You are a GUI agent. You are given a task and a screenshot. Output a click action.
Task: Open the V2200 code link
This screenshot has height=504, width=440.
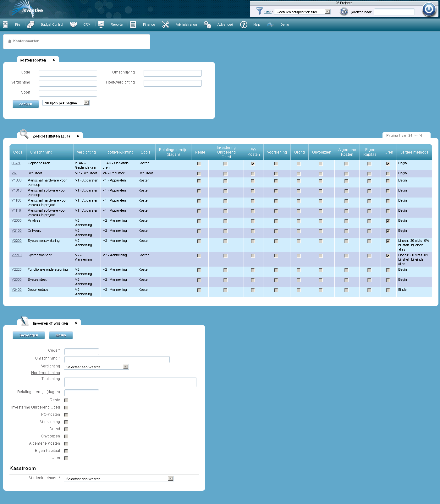[17, 241]
